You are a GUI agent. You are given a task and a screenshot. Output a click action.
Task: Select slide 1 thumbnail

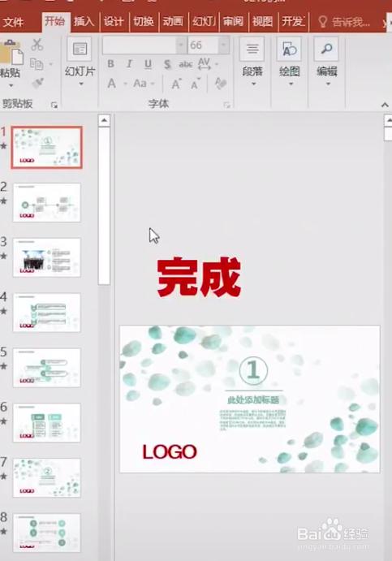tap(47, 147)
